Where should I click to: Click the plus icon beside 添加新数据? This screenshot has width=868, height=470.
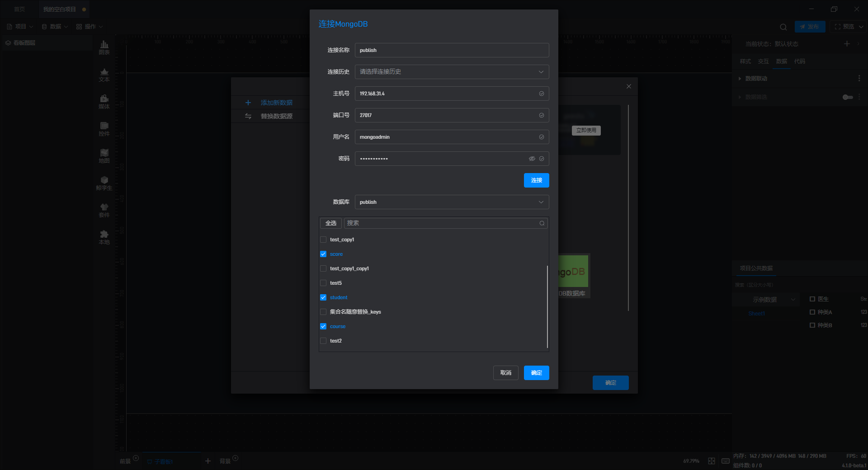point(248,103)
